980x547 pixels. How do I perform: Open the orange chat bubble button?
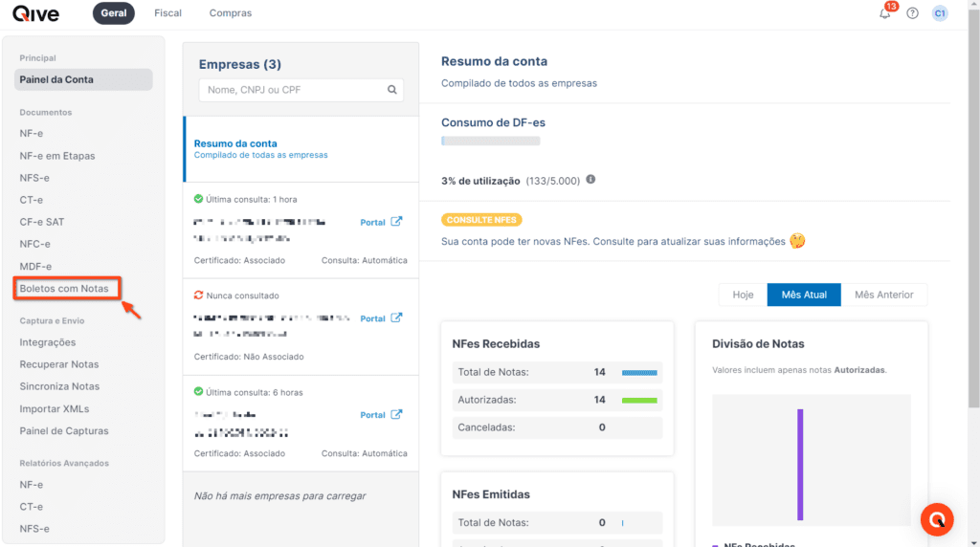point(937,519)
